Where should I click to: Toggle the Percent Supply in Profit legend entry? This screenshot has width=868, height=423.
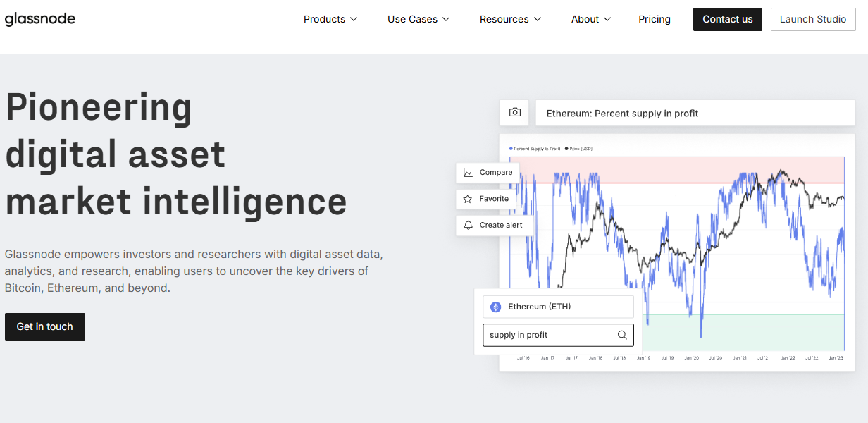tap(537, 149)
